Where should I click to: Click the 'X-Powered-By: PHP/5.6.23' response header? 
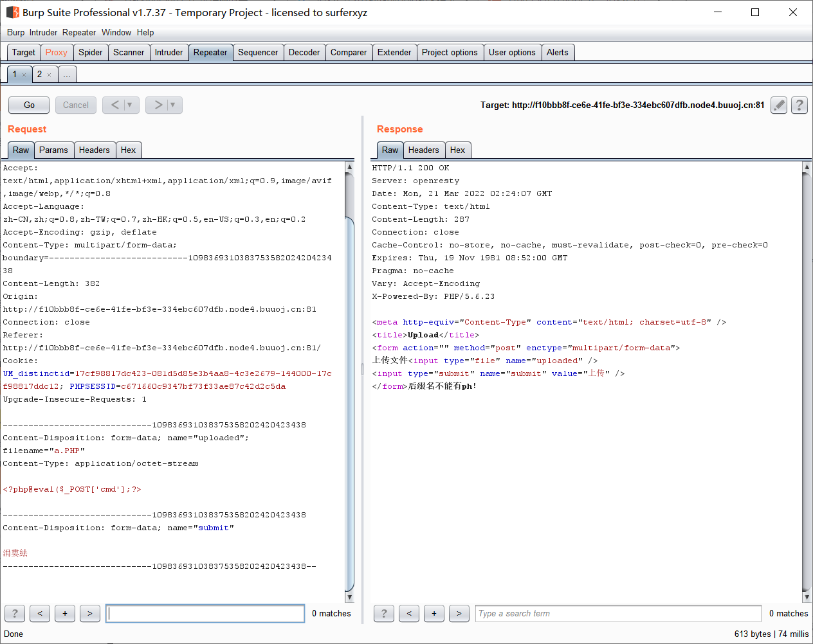point(433,296)
